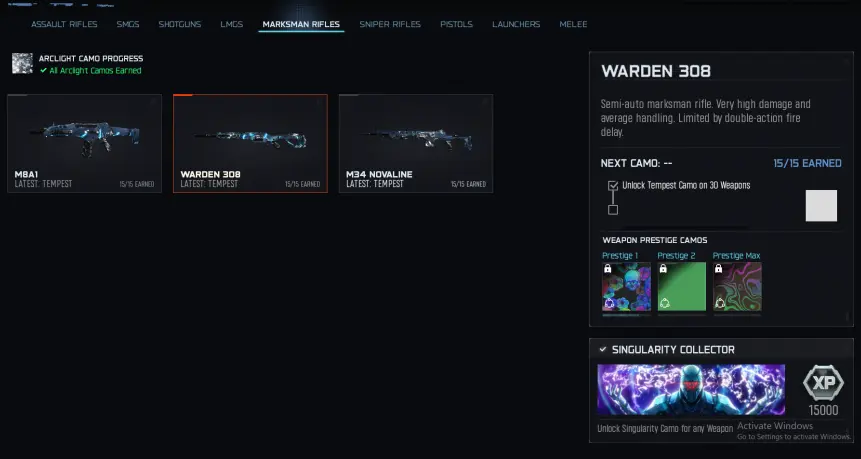Select the M8A1 weapon card

click(x=85, y=143)
